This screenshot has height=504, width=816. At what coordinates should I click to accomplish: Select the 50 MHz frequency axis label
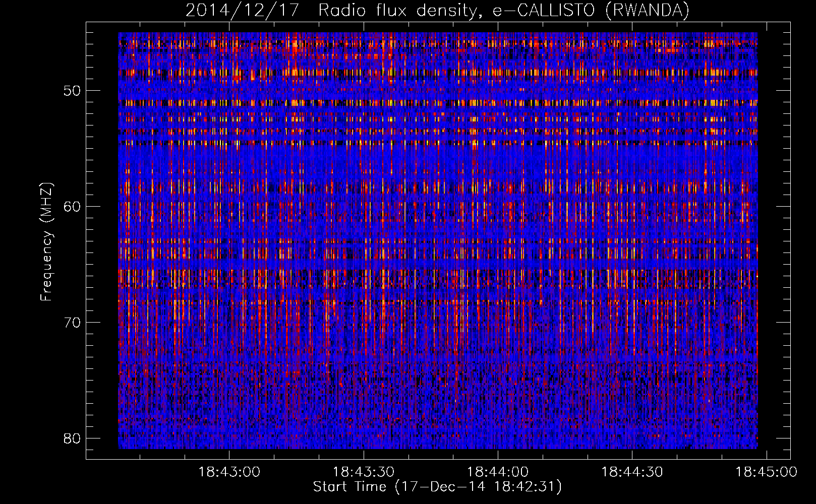pos(73,91)
